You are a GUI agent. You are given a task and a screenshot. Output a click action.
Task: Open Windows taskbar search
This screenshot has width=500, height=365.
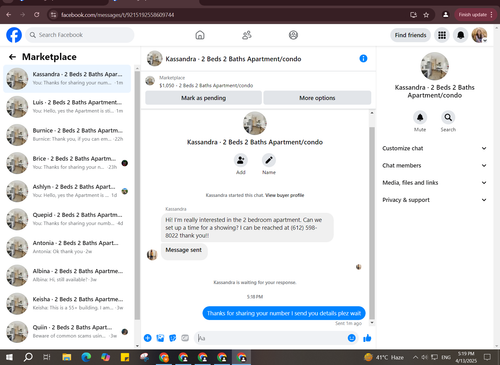pyautogui.click(x=28, y=357)
